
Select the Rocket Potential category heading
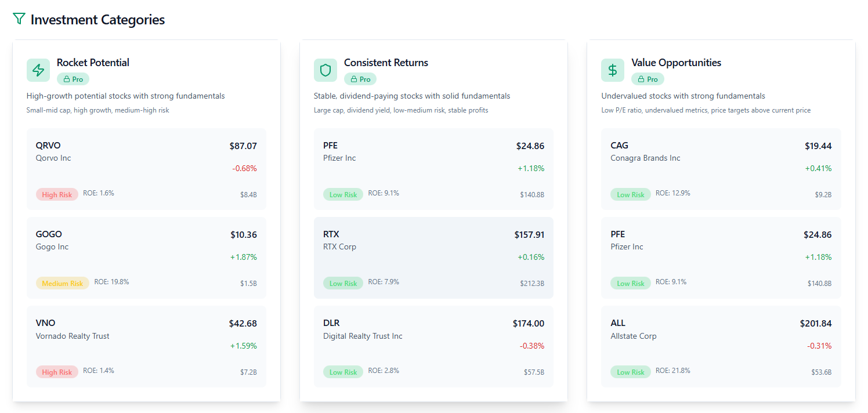(93, 63)
